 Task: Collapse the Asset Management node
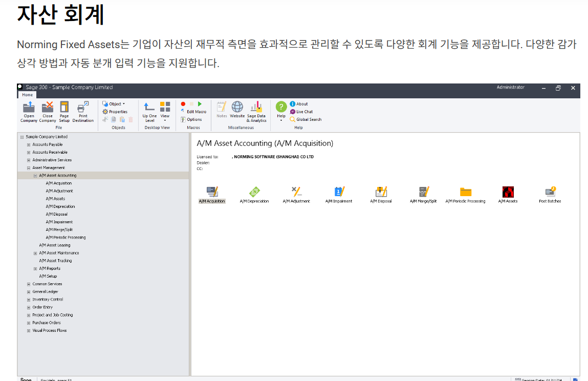click(29, 168)
